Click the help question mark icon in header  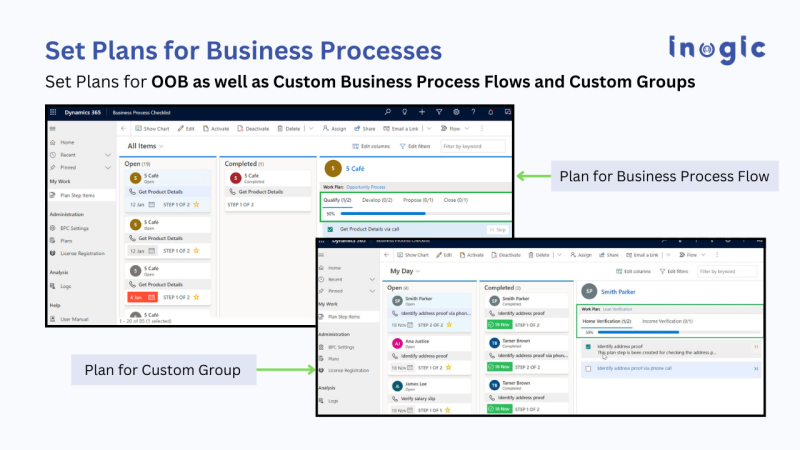tap(474, 112)
